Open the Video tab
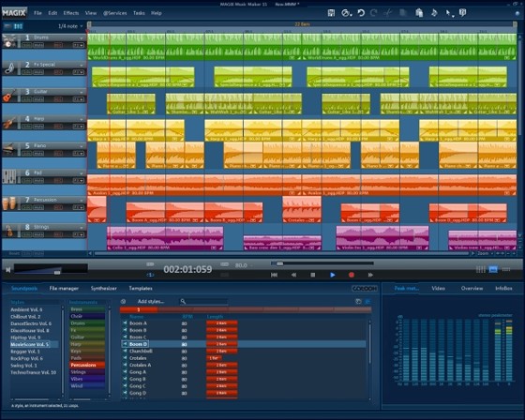 439,289
